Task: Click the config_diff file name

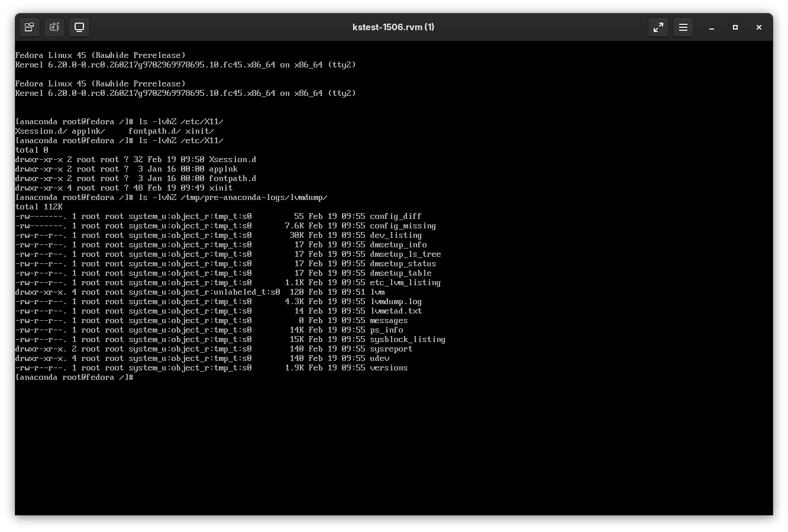Action: 396,217
